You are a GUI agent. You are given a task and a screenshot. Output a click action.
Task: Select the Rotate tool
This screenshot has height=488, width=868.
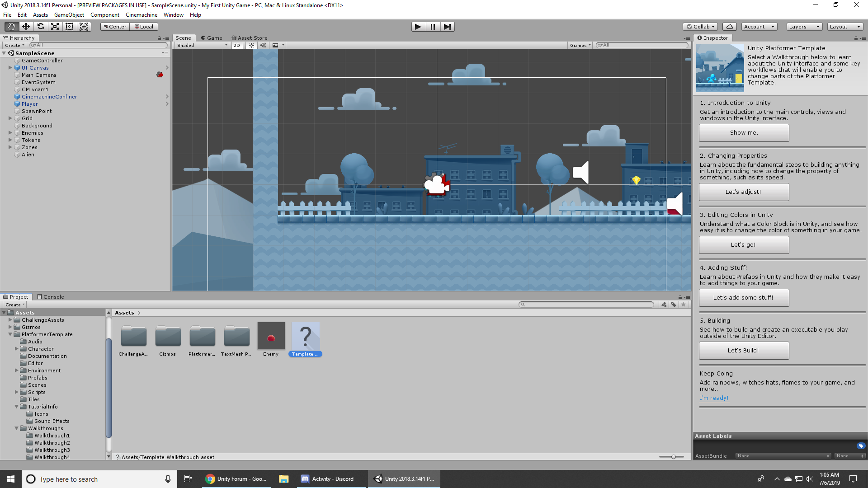(40, 27)
